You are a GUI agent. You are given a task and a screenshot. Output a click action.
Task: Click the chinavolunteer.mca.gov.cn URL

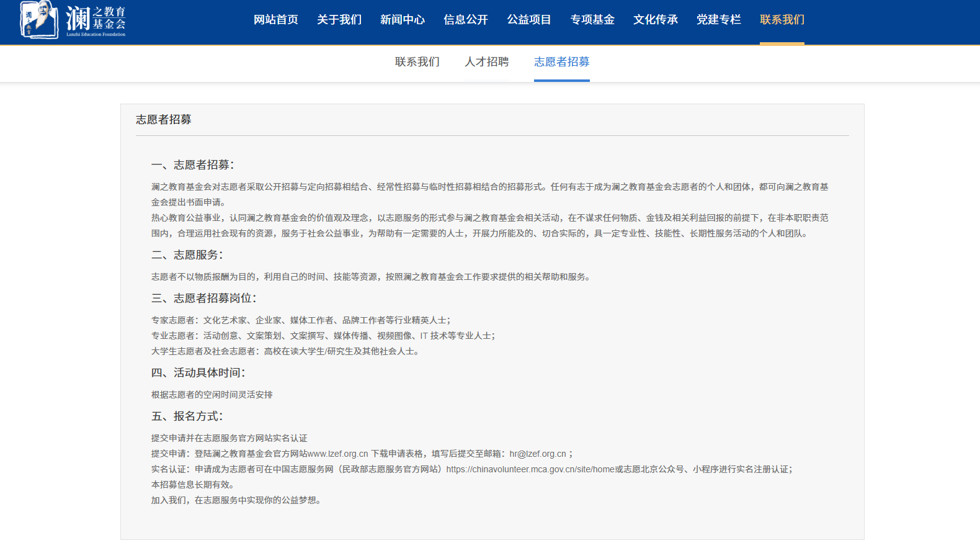530,469
